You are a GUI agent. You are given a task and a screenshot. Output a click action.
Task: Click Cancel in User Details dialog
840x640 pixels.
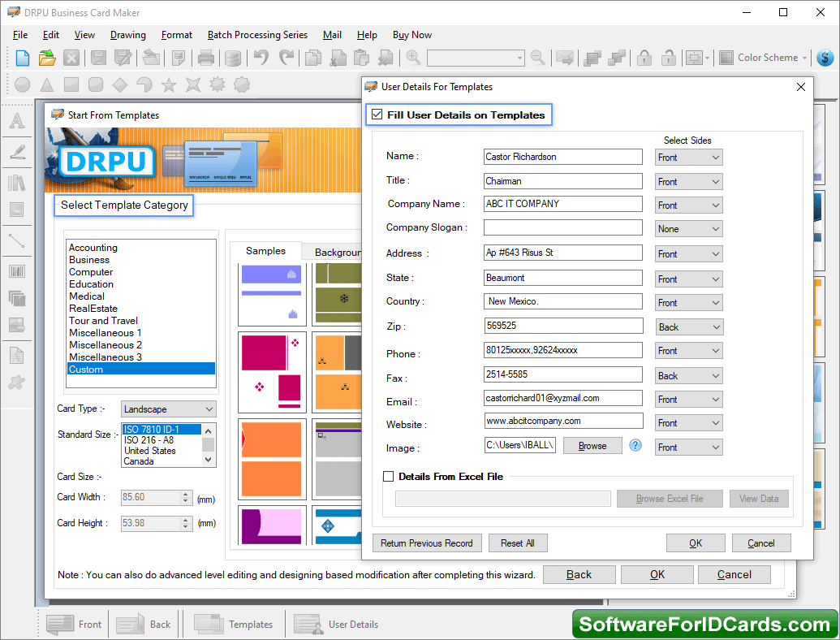pos(760,543)
